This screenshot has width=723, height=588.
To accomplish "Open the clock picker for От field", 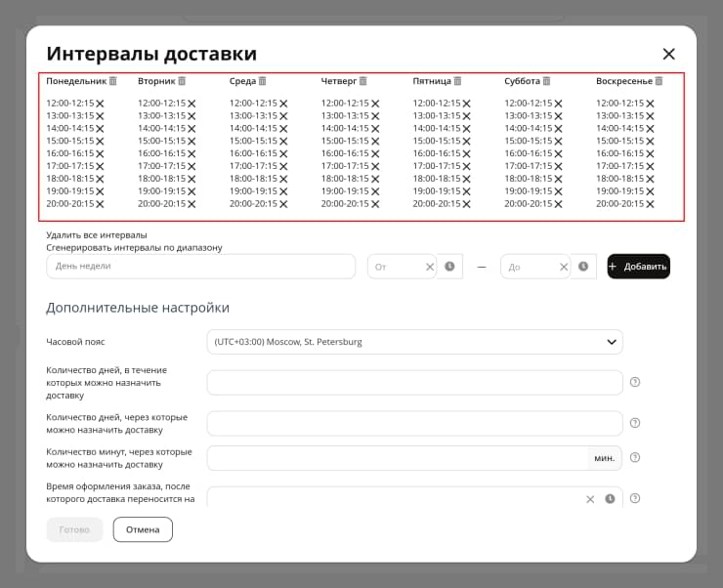I will (x=449, y=267).
